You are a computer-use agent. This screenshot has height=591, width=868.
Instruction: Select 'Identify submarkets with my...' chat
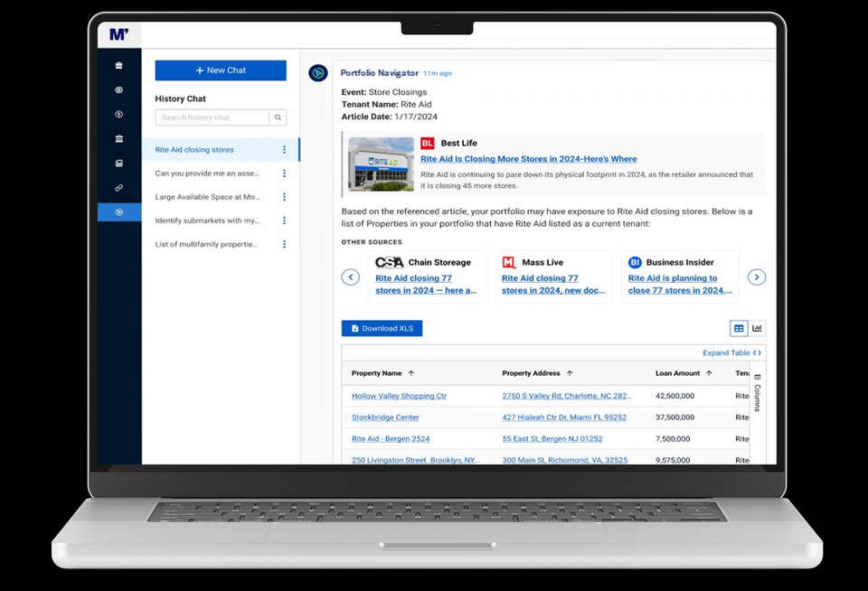coord(208,220)
